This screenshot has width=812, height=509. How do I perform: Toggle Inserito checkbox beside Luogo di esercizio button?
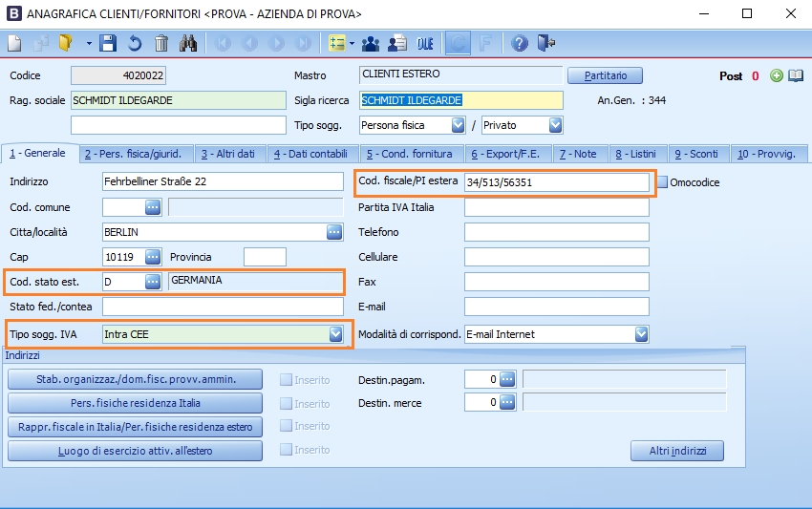[286, 450]
